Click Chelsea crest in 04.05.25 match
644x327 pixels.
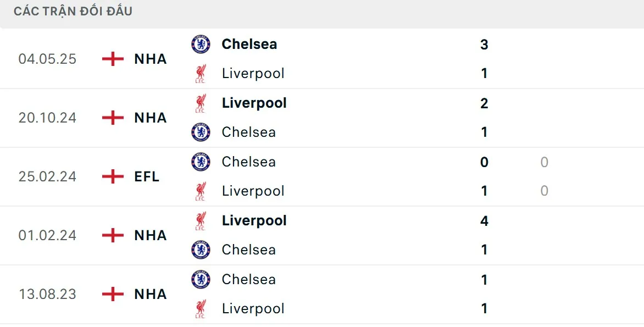(x=201, y=44)
